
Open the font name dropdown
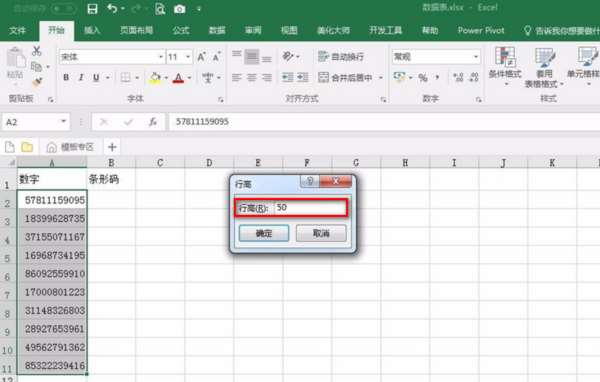point(161,57)
